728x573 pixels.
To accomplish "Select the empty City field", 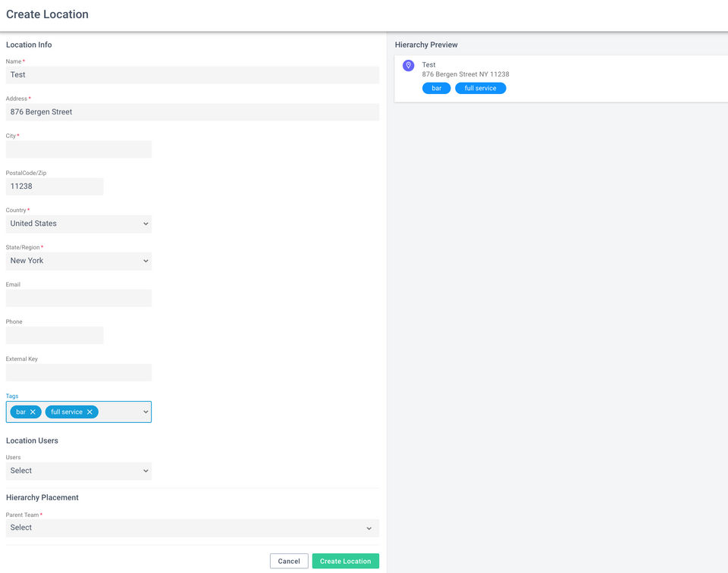I will 79,149.
